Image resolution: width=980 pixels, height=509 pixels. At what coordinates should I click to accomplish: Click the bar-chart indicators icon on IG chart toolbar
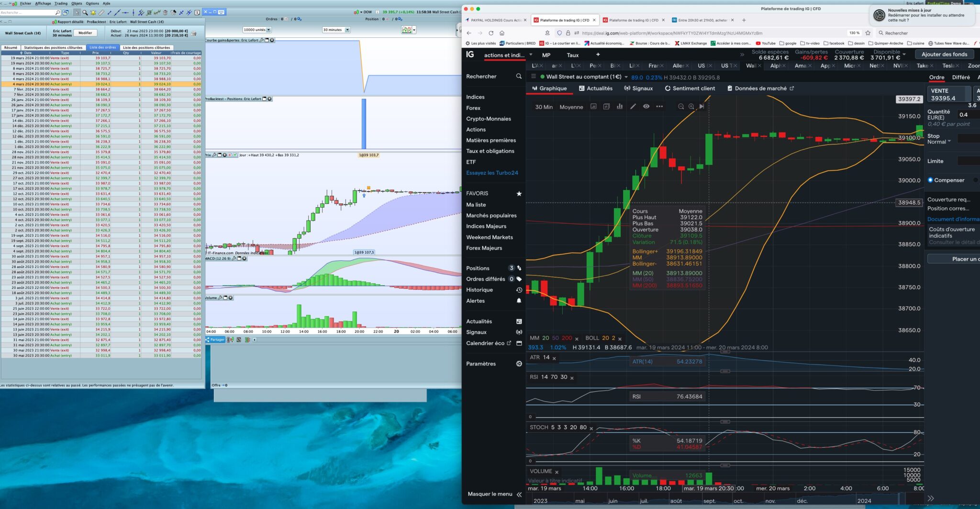pos(620,107)
